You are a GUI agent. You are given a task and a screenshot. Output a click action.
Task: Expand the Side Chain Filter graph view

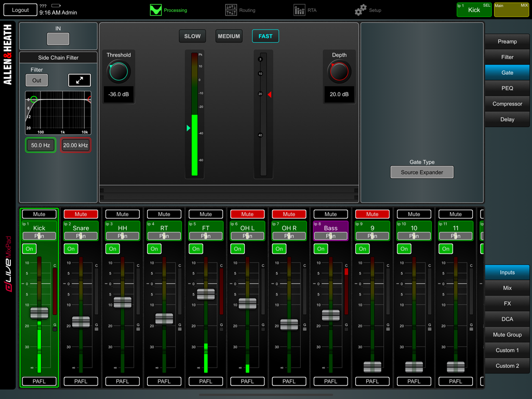point(79,81)
